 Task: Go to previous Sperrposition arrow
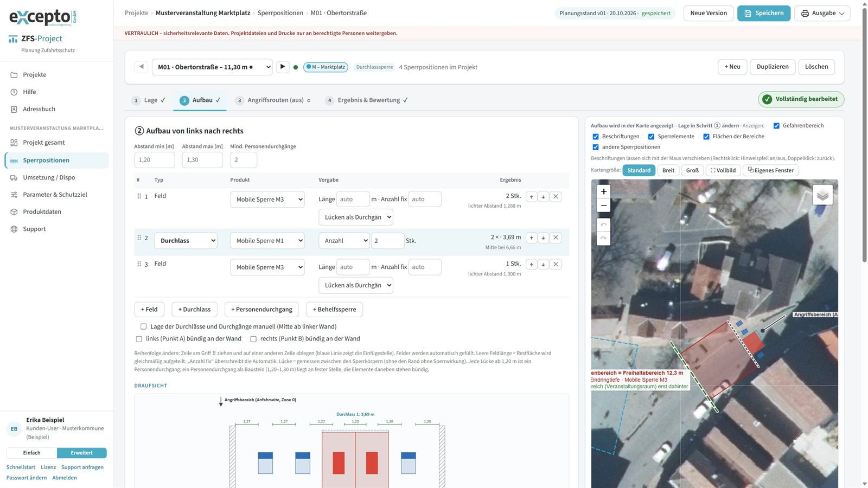click(x=141, y=67)
